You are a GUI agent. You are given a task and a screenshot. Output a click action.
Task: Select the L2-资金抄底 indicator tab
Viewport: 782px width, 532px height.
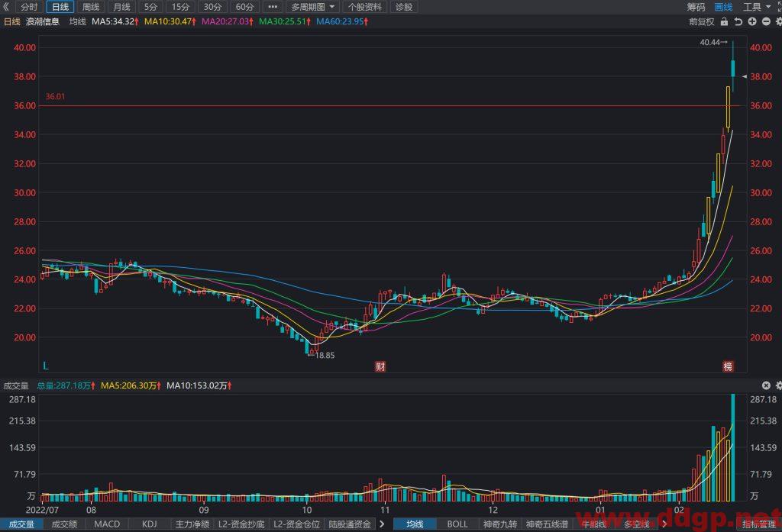(241, 524)
